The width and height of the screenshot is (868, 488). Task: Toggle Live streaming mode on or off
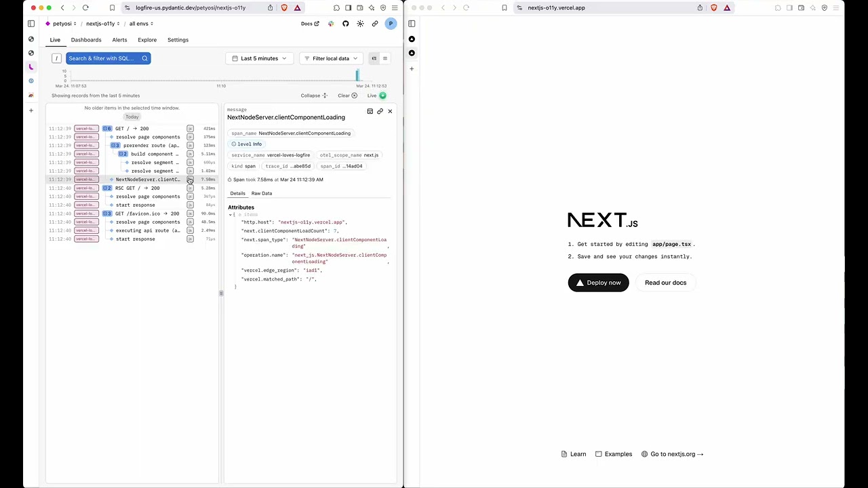click(x=377, y=96)
